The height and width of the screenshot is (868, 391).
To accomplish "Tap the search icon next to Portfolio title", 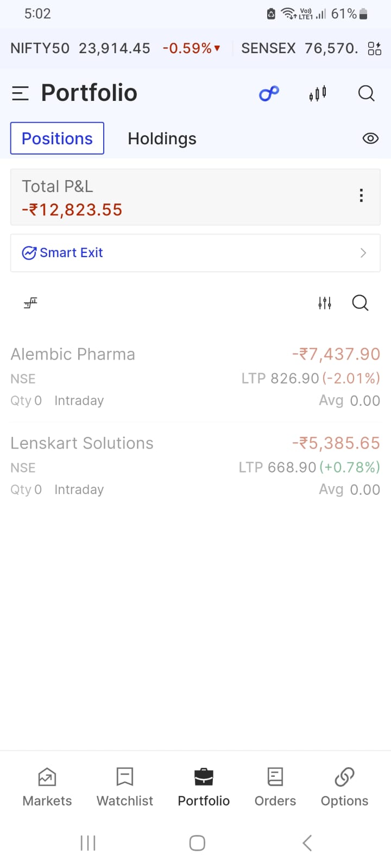I will coord(367,93).
